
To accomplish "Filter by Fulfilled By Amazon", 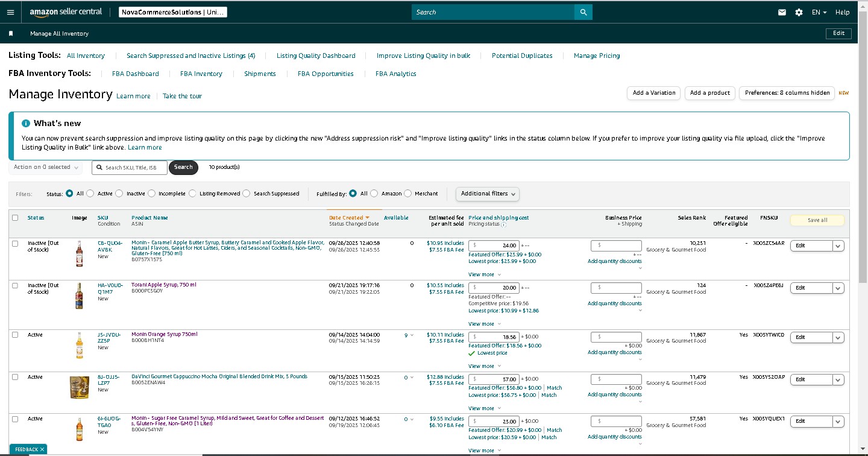I will (x=374, y=194).
